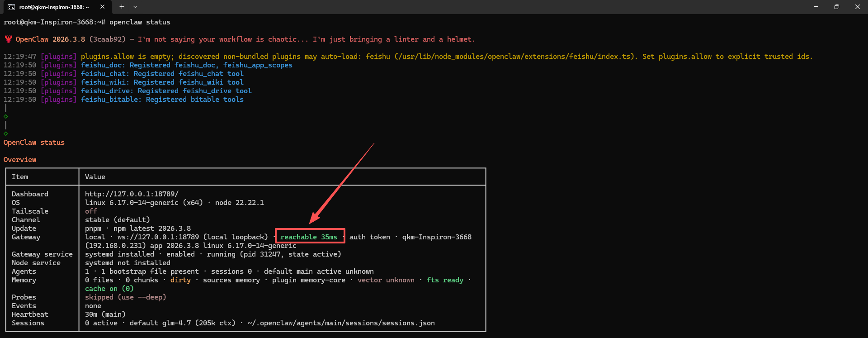Image resolution: width=868 pixels, height=338 pixels.
Task: Click the 'Events' row label
Action: click(x=24, y=306)
